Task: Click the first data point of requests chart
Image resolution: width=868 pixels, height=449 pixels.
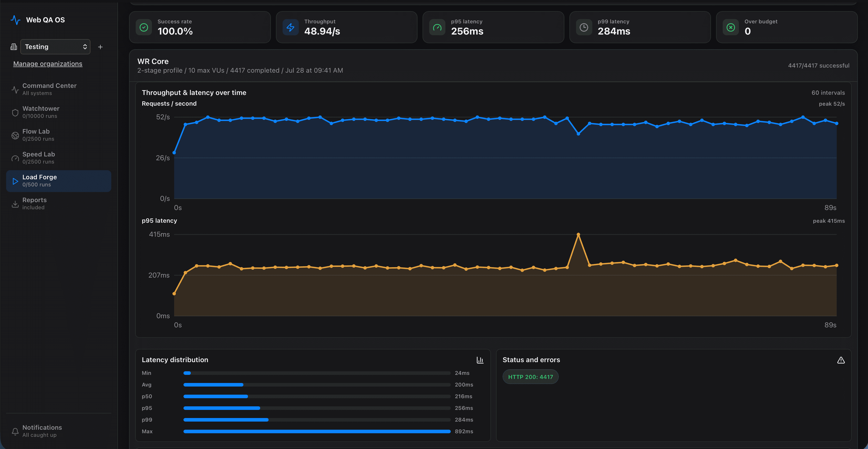Action: [174, 153]
